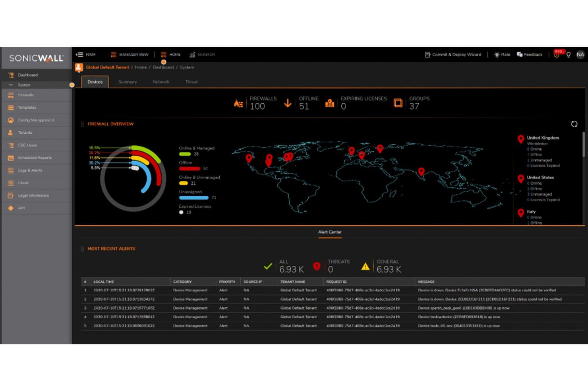Screen dimensions: 588x392
Task: Open Tenants from the sidebar
Action: tap(37, 133)
